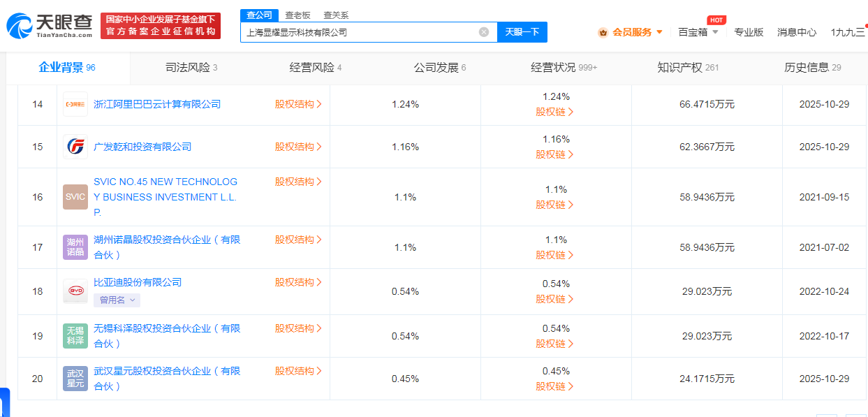Viewport: 868px width, 417px height.
Task: Open 比亚迪股份有限公司 company link
Action: click(x=138, y=282)
